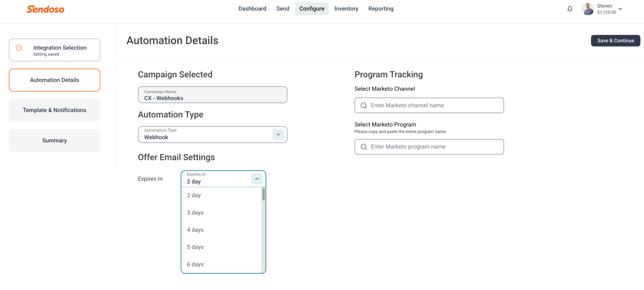This screenshot has height=290, width=644.
Task: Choose 4 days expiry option
Action: point(221,230)
